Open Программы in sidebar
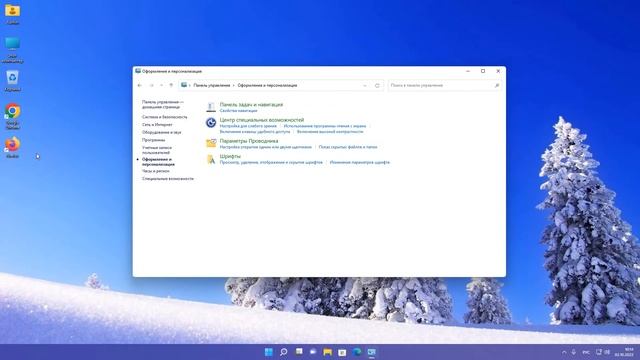The height and width of the screenshot is (360, 640). pyautogui.click(x=153, y=140)
